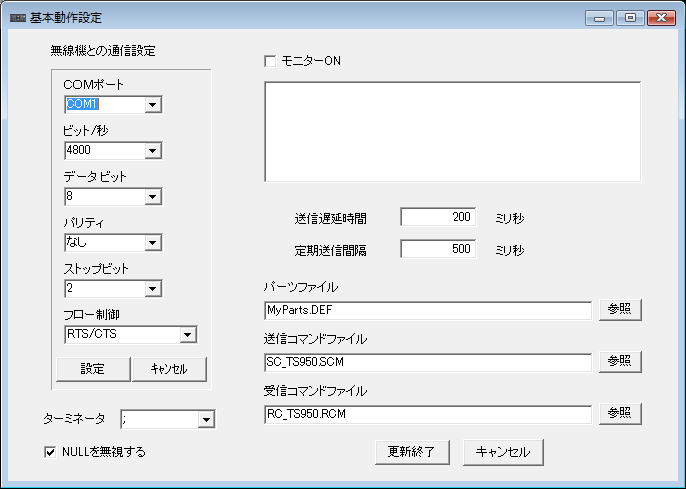The image size is (686, 489).
Task: Toggle the NULLを無視する checkbox
Action: pos(50,452)
